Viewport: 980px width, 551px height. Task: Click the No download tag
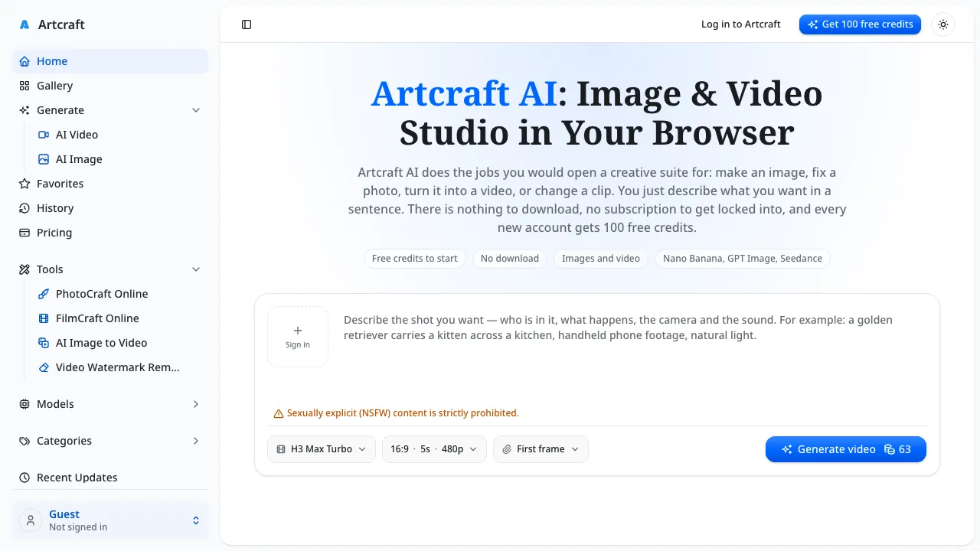[510, 259]
